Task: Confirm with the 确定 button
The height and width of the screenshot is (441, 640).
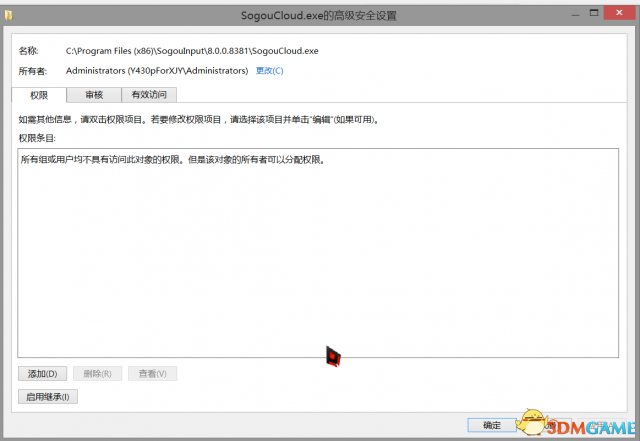Action: 492,425
